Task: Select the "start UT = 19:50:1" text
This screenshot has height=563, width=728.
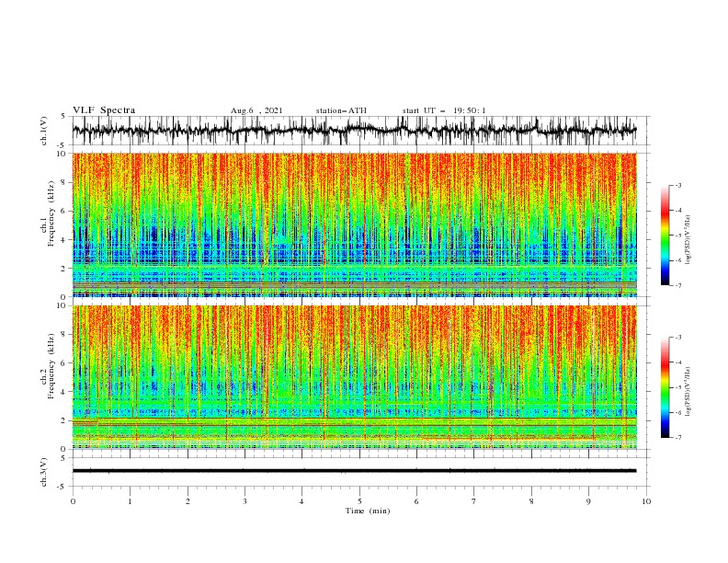Action: click(x=444, y=110)
